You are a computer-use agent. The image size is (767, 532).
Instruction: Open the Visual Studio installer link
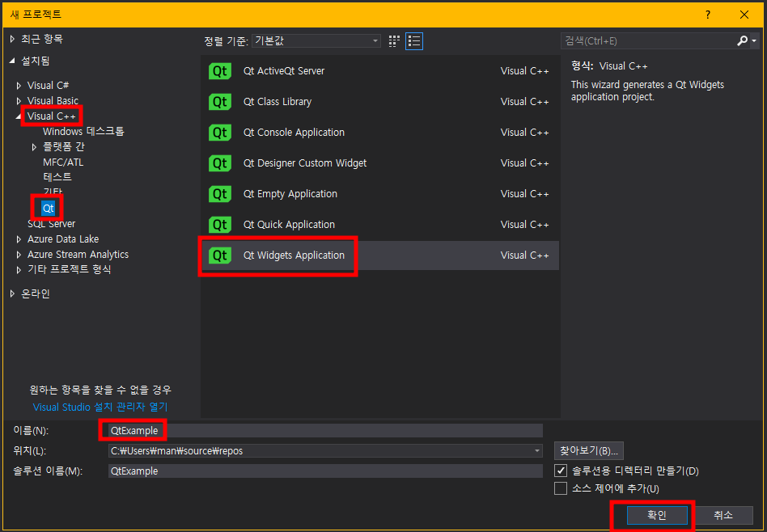tap(100, 407)
